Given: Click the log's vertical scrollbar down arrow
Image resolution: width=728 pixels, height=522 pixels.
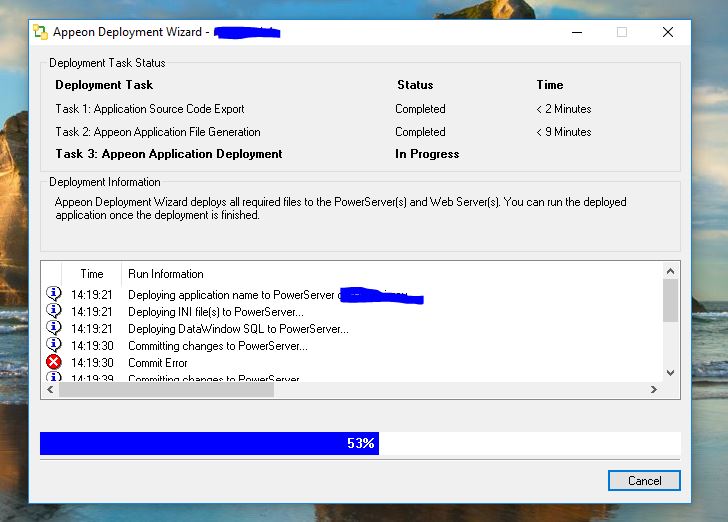Looking at the screenshot, I should (670, 373).
